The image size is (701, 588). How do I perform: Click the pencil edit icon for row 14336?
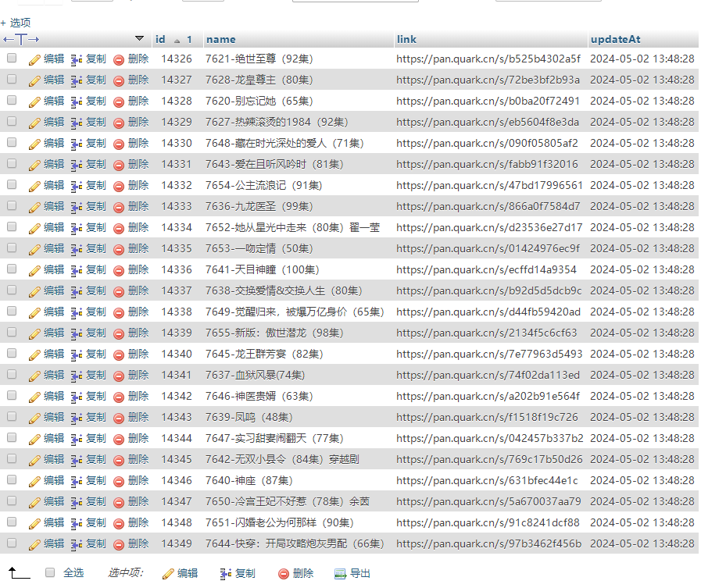point(34,270)
